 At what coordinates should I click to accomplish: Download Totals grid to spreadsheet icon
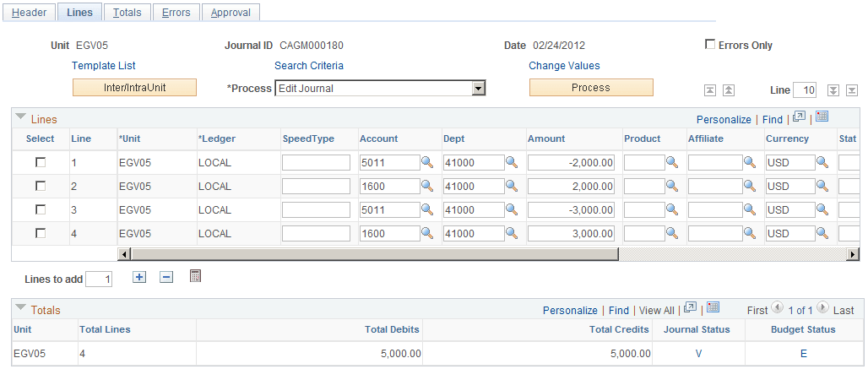(713, 307)
